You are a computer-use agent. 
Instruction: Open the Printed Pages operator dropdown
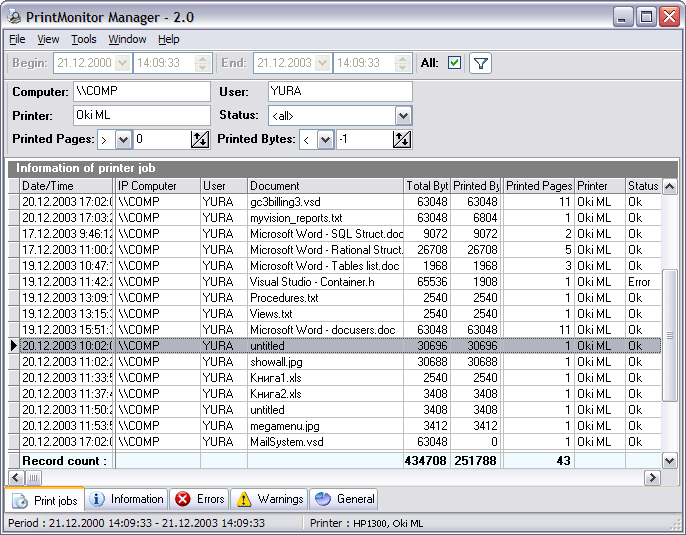point(123,140)
